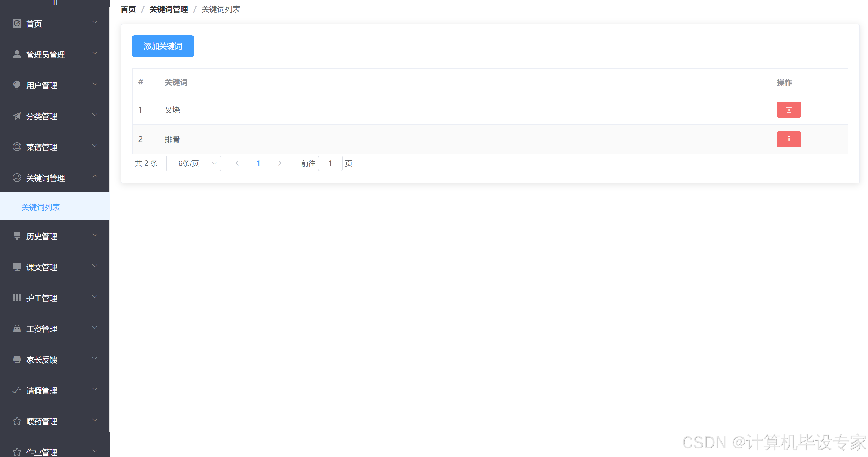
Task: Click the 喂药管理 star icon
Action: click(17, 421)
